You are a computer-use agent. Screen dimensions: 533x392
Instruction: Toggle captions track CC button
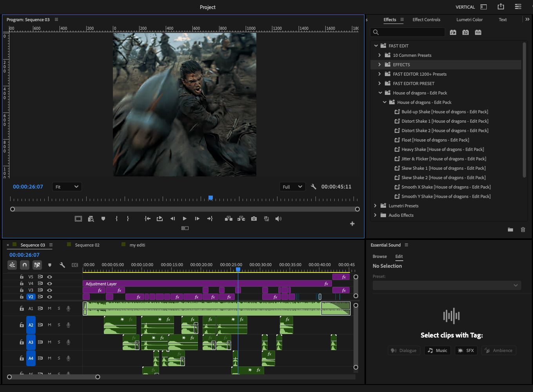[75, 265]
